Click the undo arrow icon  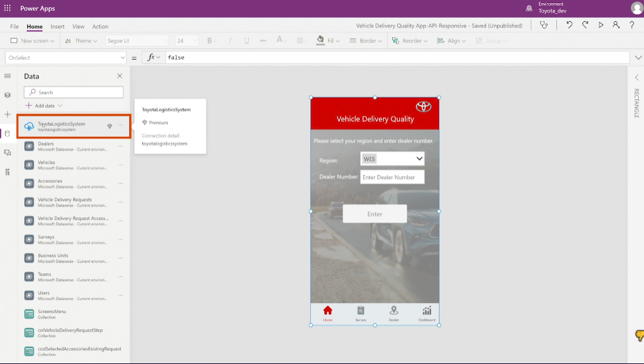click(569, 25)
